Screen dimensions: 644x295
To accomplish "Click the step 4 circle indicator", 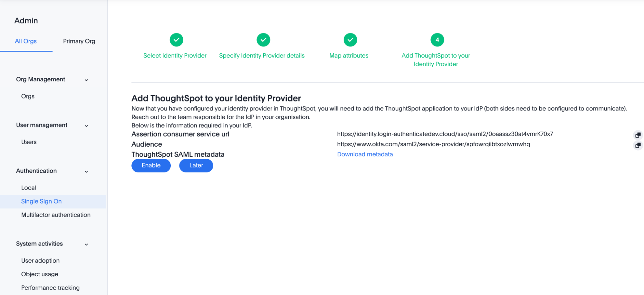I will click(x=437, y=40).
